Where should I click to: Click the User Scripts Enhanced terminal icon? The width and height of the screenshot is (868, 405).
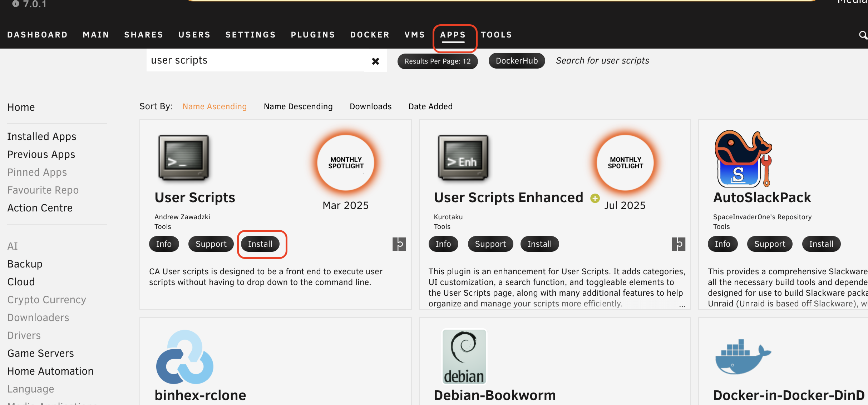tap(463, 157)
